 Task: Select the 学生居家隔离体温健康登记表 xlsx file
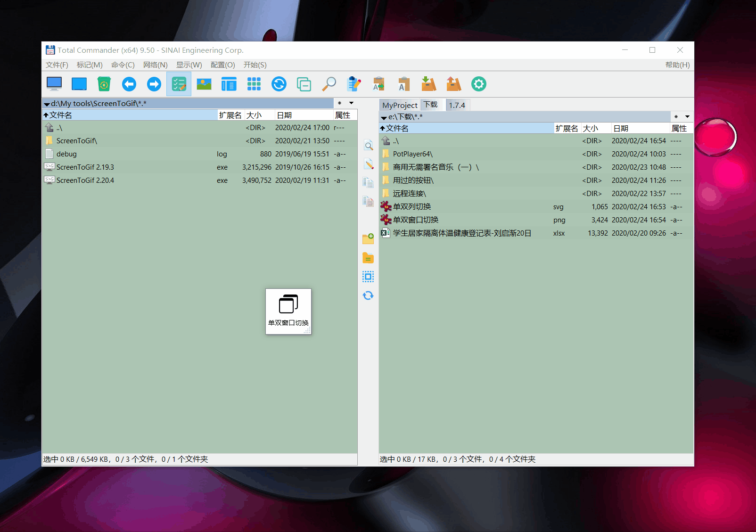tap(536, 233)
